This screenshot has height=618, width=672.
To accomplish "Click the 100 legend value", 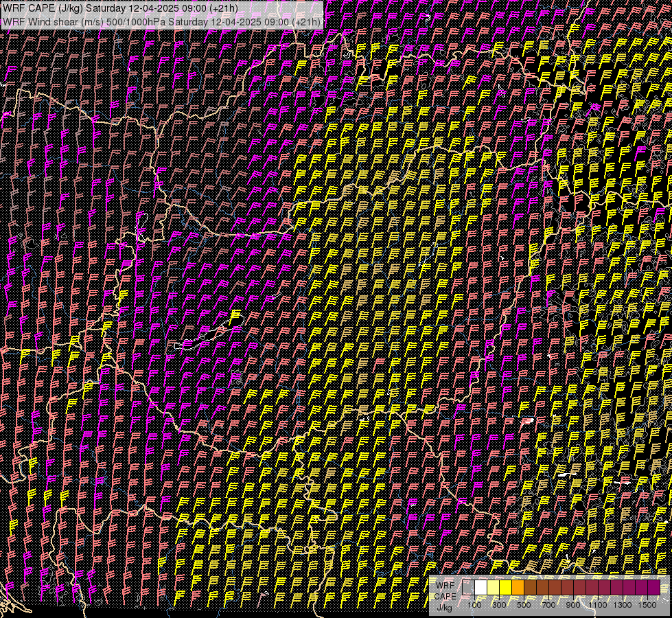I will [474, 605].
